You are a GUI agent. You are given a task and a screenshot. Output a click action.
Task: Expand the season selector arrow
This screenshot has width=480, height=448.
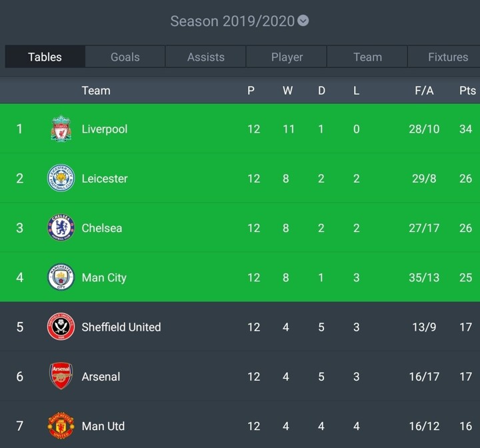point(303,21)
